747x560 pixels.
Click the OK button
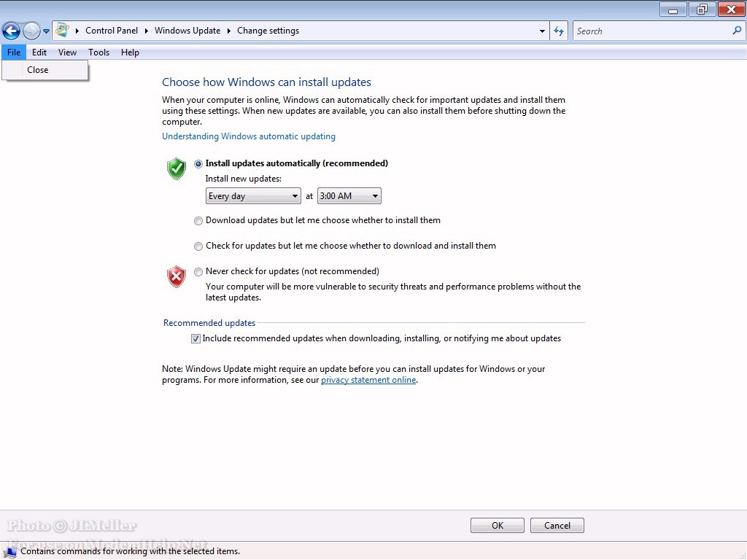click(x=498, y=525)
